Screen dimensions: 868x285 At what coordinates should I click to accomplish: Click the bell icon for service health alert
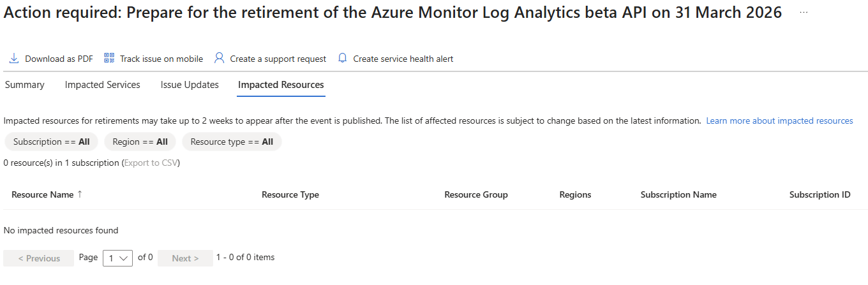(x=343, y=58)
